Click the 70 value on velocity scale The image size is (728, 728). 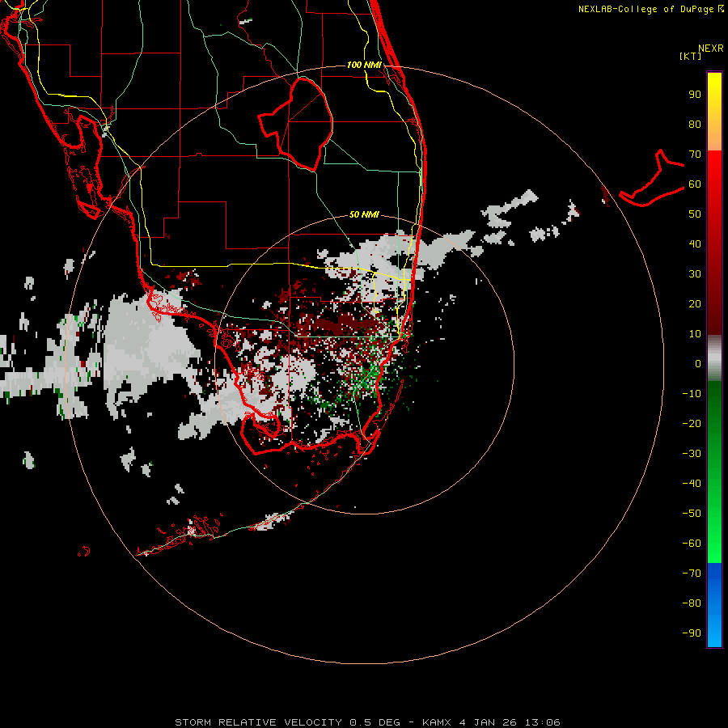click(695, 154)
